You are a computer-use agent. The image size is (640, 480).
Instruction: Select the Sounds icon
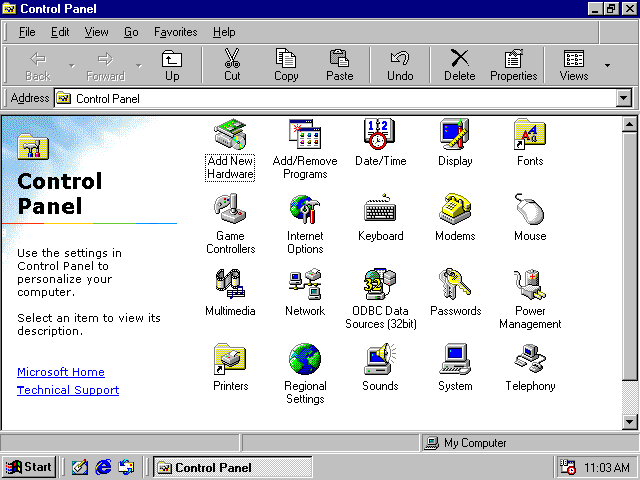380,359
